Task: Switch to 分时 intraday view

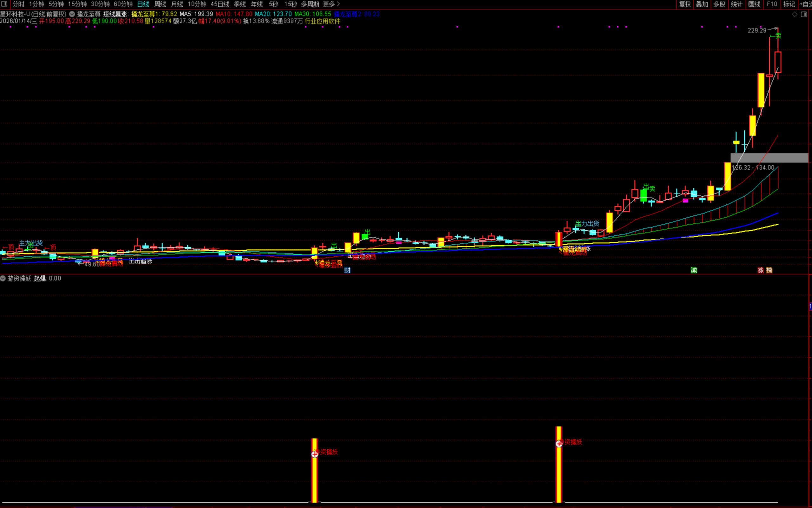Action: [x=18, y=4]
